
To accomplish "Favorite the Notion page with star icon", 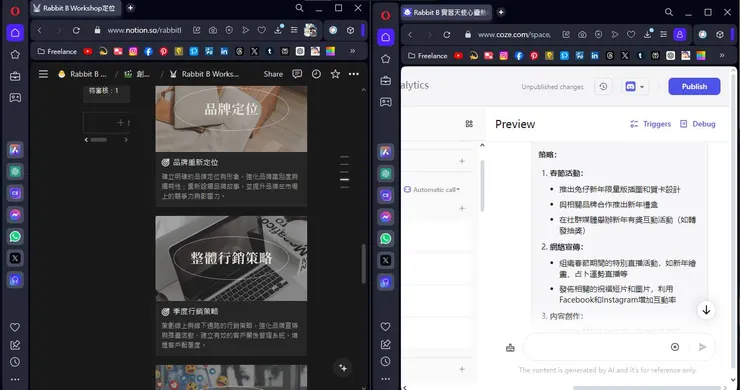I will (335, 74).
